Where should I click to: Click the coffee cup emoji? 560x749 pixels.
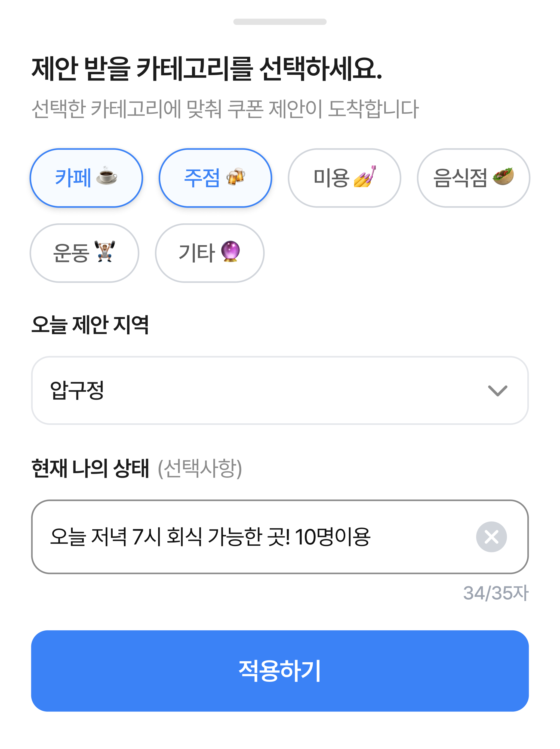[x=107, y=176]
